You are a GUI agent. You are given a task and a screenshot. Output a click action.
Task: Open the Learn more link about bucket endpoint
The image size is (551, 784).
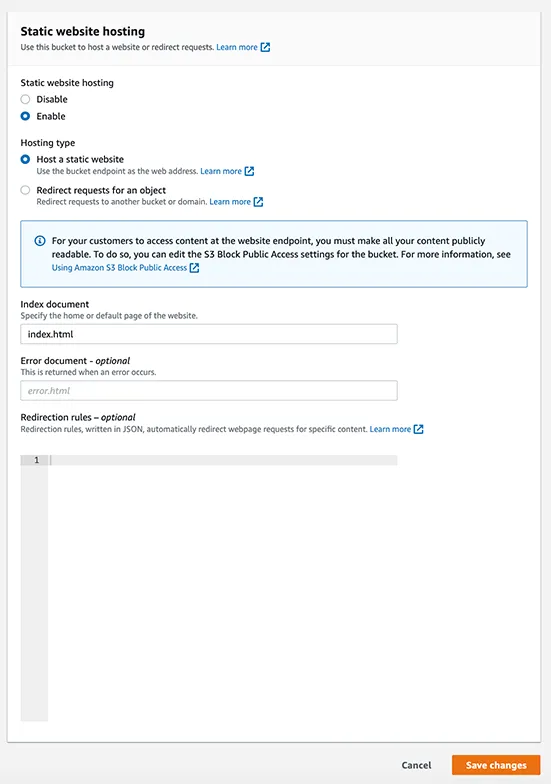[221, 171]
